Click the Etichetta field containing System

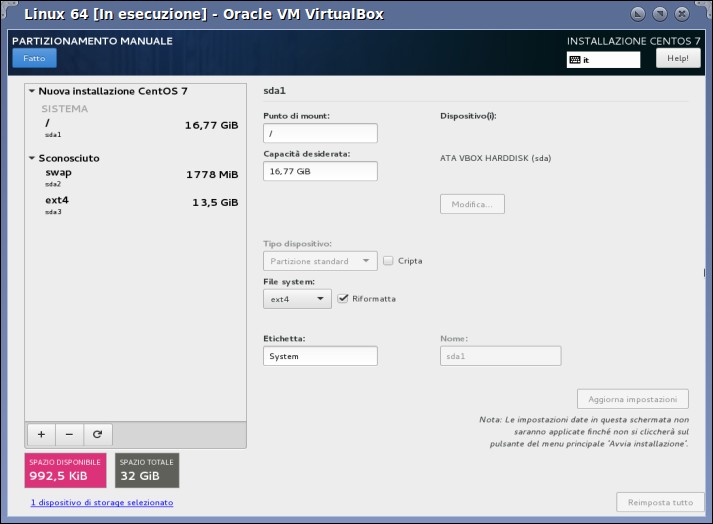pyautogui.click(x=320, y=356)
